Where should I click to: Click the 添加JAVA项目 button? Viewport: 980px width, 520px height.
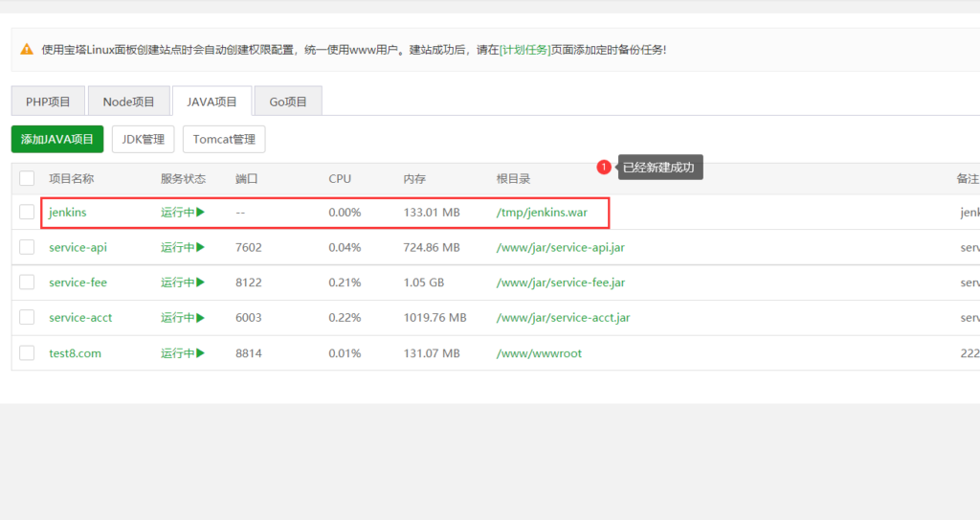[x=57, y=139]
